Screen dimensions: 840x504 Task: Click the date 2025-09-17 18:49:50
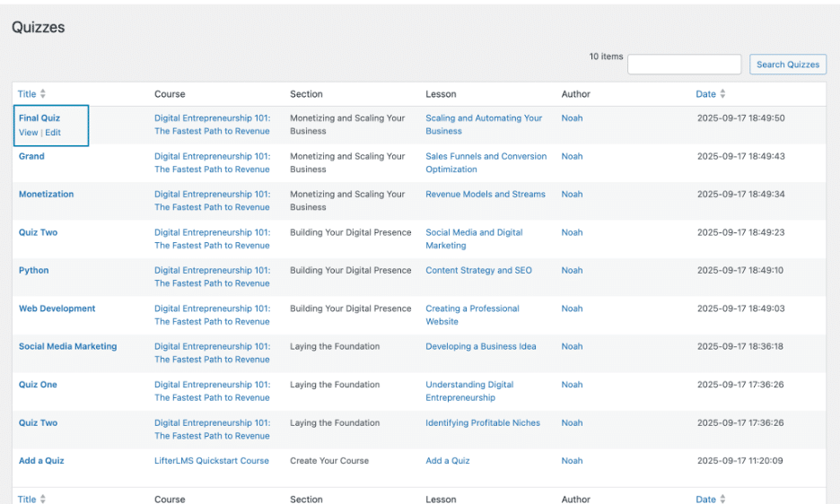(x=741, y=117)
